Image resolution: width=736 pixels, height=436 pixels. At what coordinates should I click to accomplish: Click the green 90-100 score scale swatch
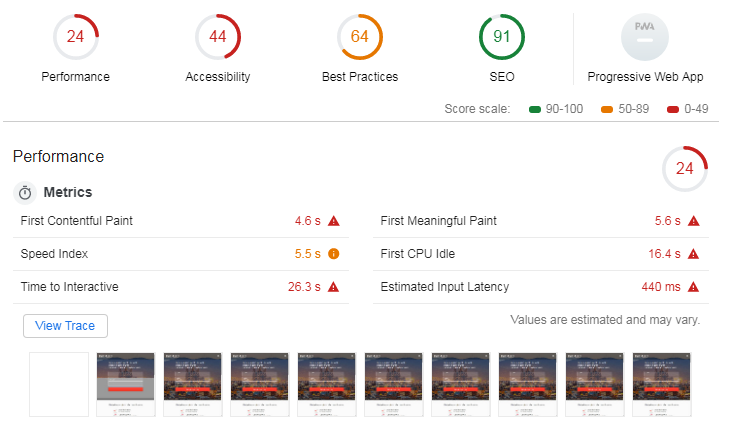[x=535, y=109]
